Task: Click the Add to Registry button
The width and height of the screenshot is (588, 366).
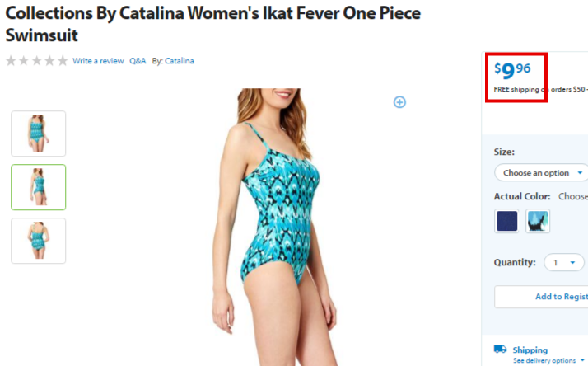Action: click(x=541, y=297)
